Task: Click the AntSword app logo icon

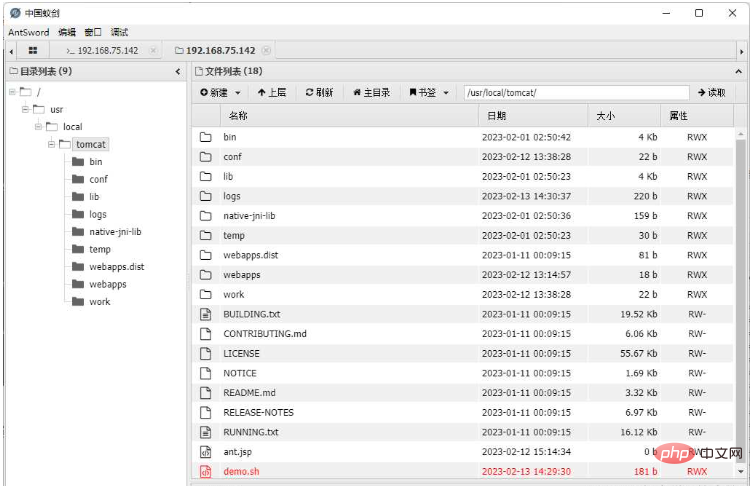Action: click(15, 12)
